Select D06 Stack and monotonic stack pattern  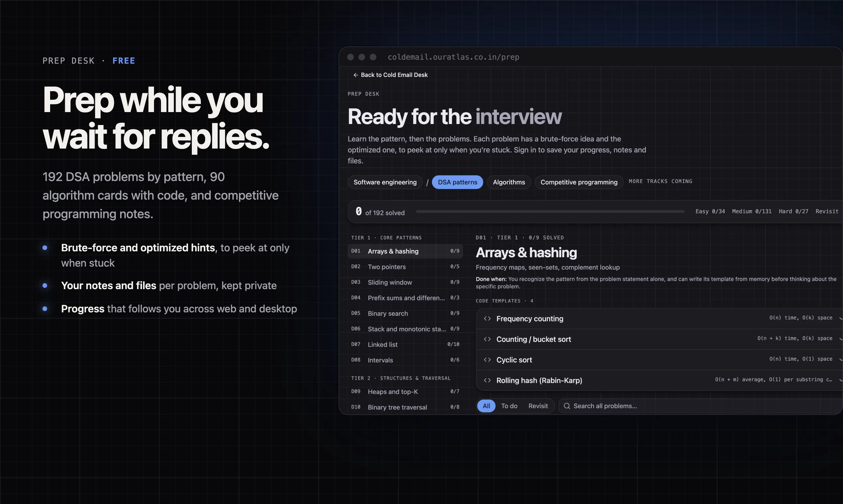coord(405,329)
